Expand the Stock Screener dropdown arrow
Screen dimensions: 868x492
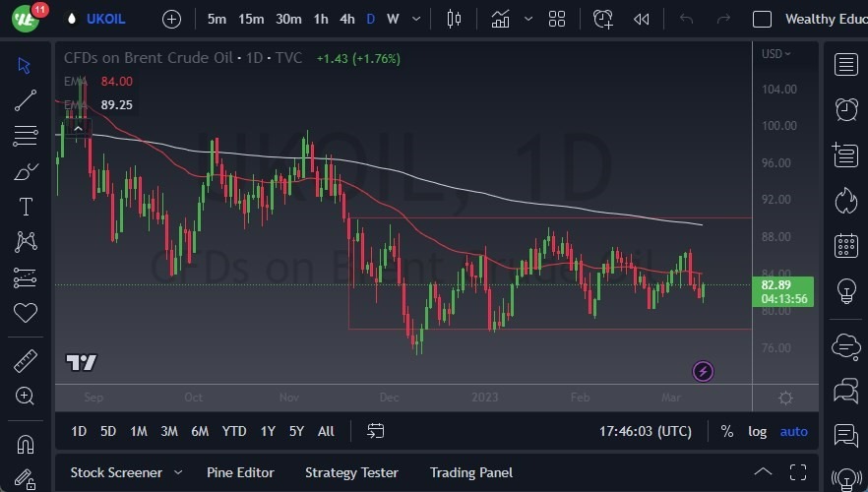[x=178, y=472]
